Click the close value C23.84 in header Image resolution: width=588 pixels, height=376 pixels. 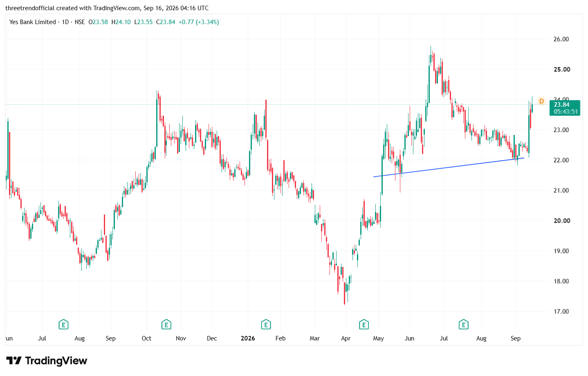pos(166,22)
